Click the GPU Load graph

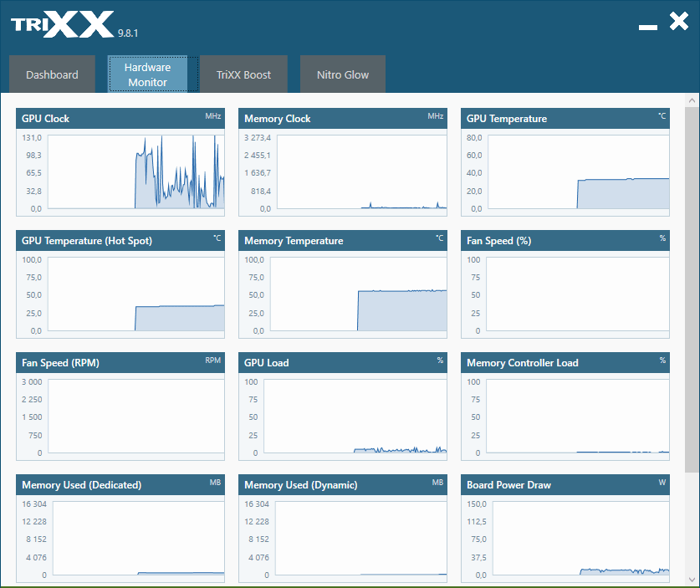coord(355,416)
